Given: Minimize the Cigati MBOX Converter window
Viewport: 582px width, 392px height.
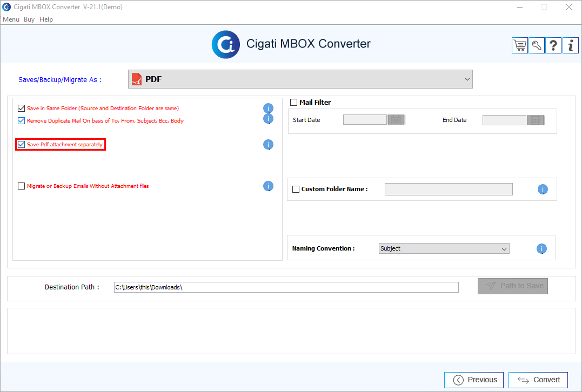Looking at the screenshot, I should tap(520, 7).
